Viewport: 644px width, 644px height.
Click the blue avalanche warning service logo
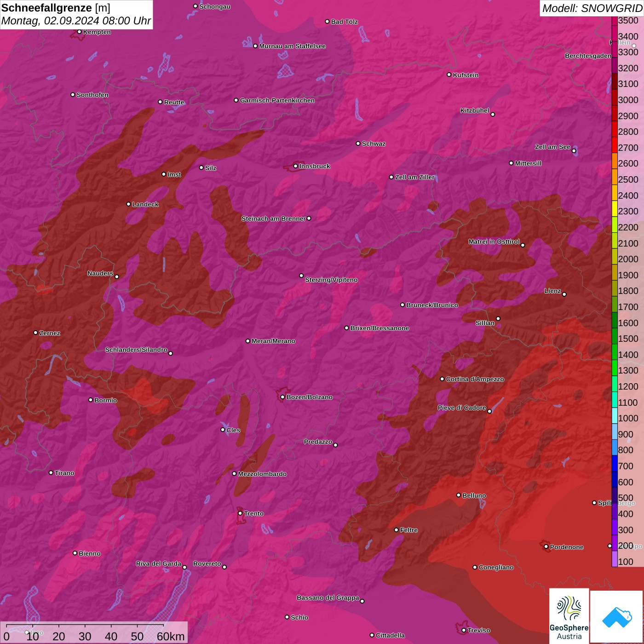[617, 617]
